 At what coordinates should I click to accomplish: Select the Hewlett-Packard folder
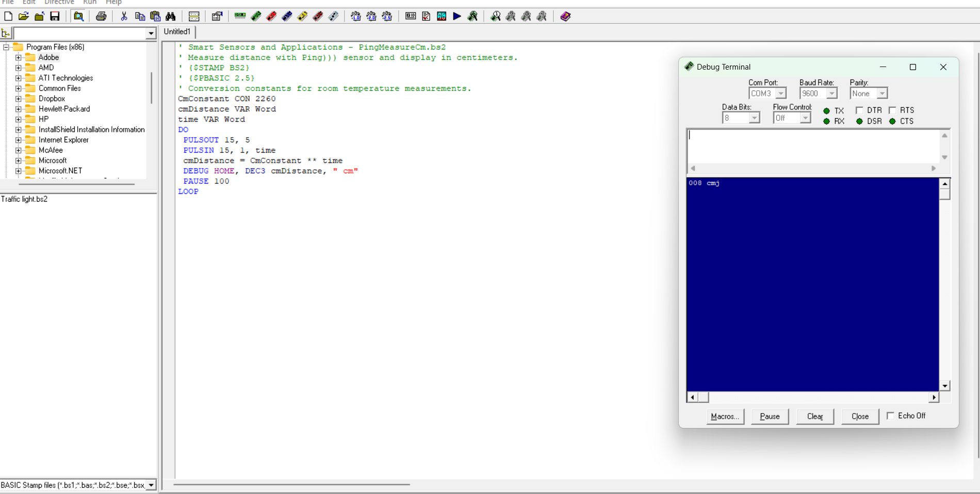[64, 109]
